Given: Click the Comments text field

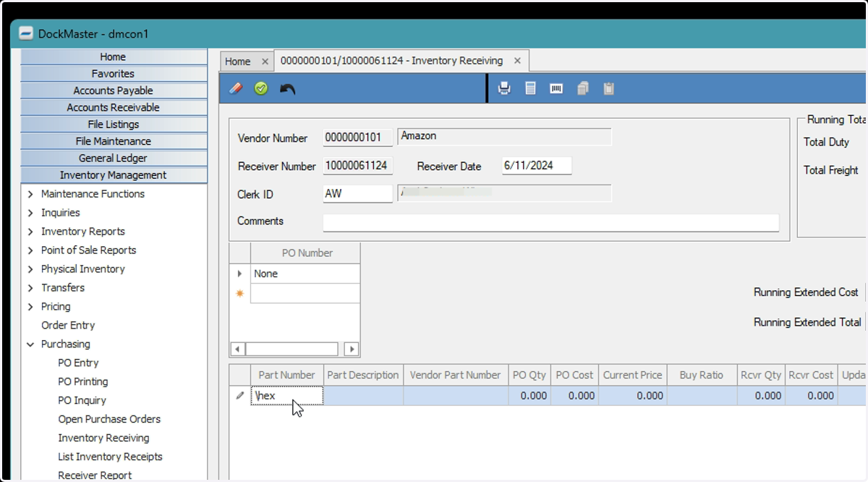Looking at the screenshot, I should pyautogui.click(x=551, y=222).
